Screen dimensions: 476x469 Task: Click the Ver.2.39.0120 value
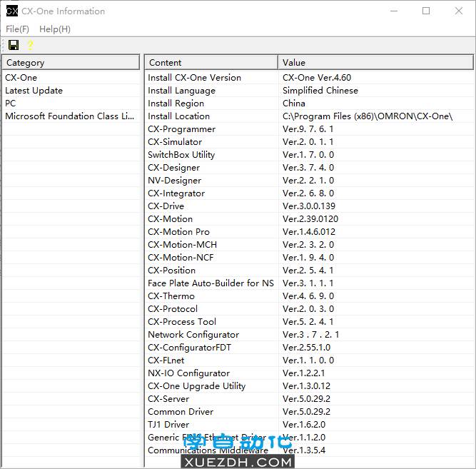[x=310, y=219]
